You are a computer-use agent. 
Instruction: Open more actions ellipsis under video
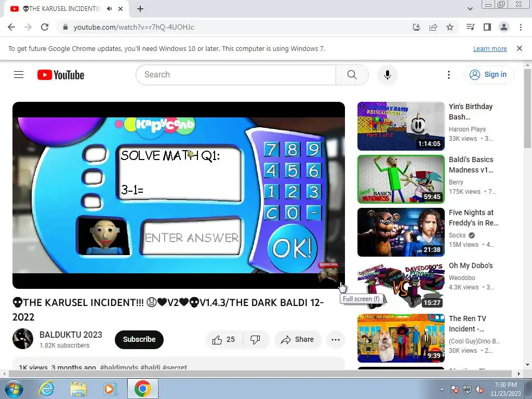pyautogui.click(x=336, y=339)
